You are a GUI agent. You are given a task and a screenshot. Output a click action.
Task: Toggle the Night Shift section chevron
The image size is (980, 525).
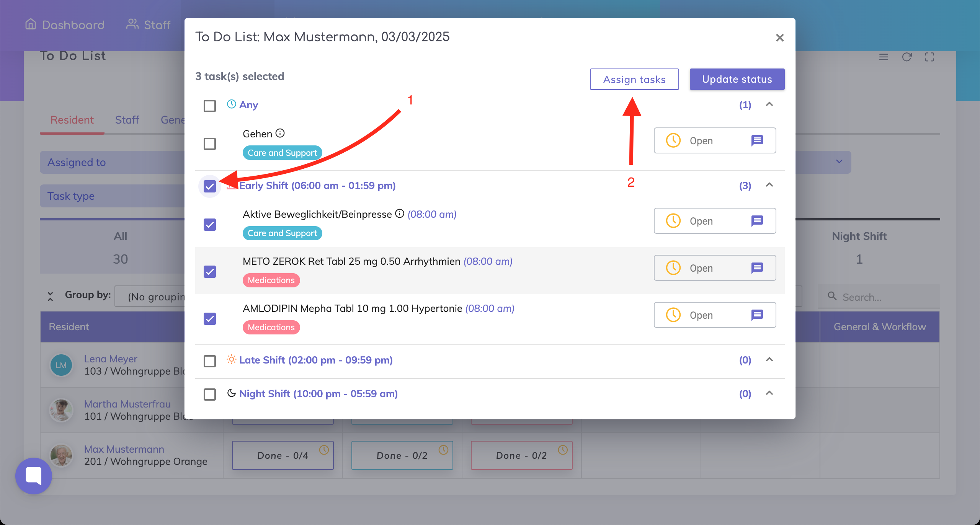point(769,393)
